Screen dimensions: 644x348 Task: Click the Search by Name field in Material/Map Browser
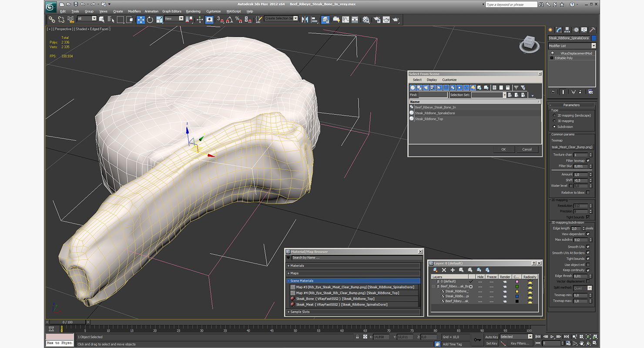click(356, 258)
